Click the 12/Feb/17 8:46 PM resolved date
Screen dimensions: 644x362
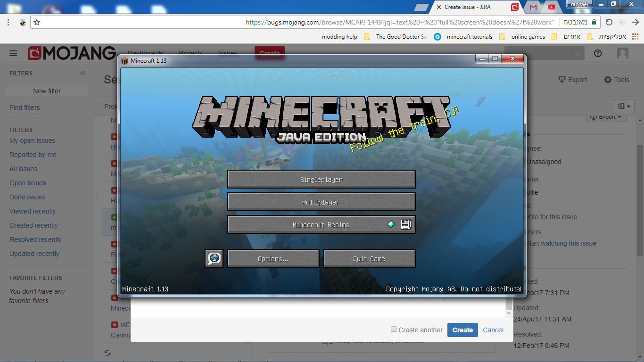click(x=542, y=346)
